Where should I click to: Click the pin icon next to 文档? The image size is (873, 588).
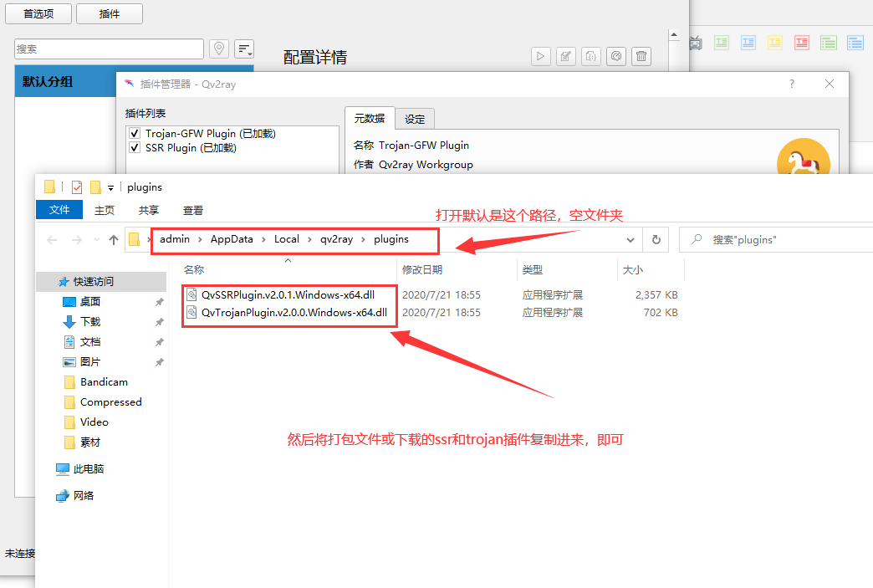click(x=159, y=342)
